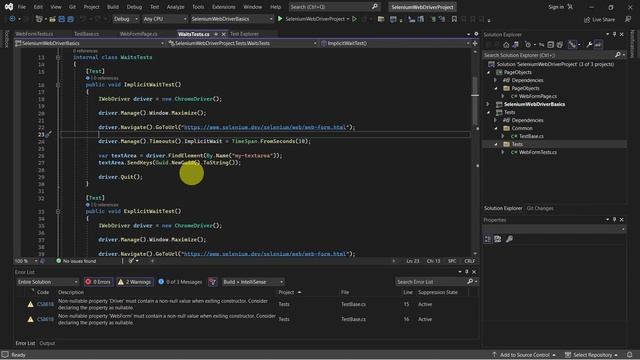Click Select Repository in status bar
Viewport: 640px width, 360px height.
tap(592, 355)
